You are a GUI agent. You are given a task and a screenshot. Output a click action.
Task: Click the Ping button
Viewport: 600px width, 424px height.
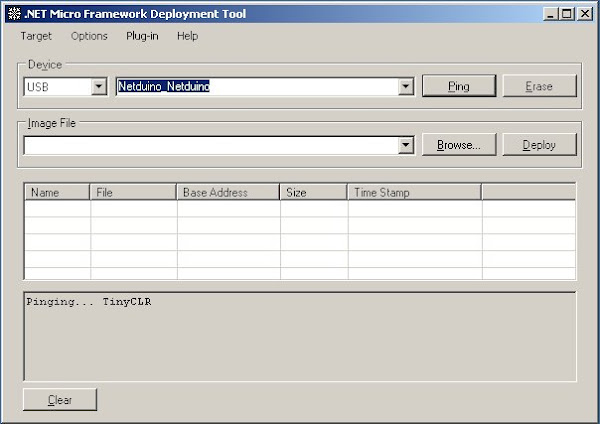[459, 86]
